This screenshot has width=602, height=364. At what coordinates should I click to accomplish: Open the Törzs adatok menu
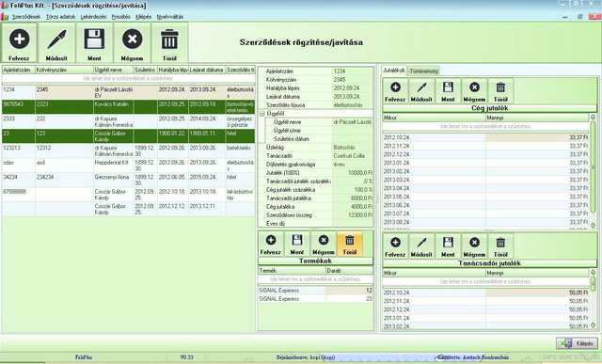[x=60, y=17]
